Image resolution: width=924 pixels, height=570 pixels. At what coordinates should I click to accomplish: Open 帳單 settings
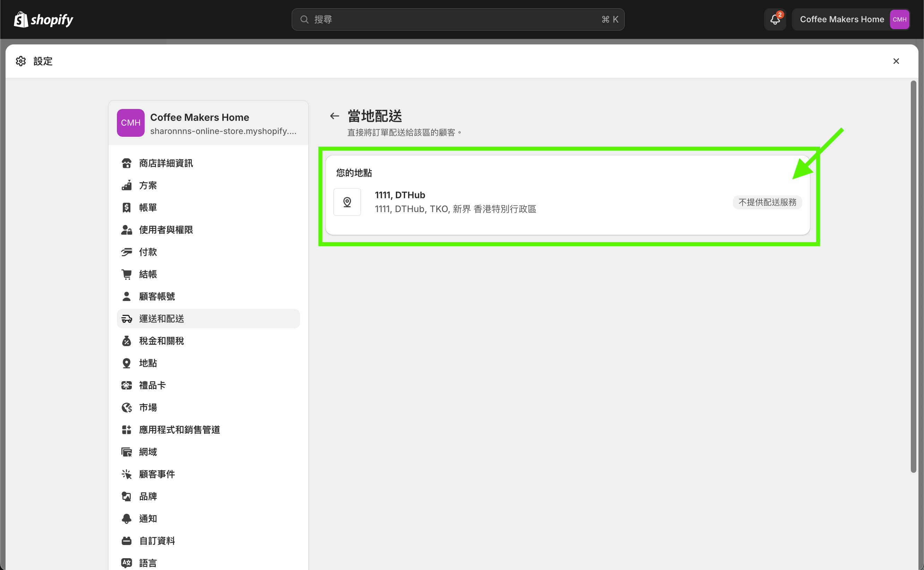(x=208, y=208)
